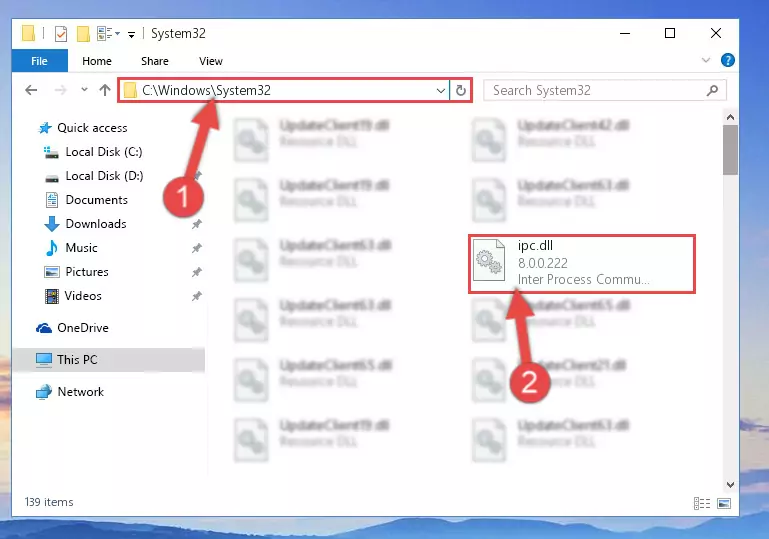Expand the ribbon using the chevron
This screenshot has width=769, height=539.
(x=706, y=60)
